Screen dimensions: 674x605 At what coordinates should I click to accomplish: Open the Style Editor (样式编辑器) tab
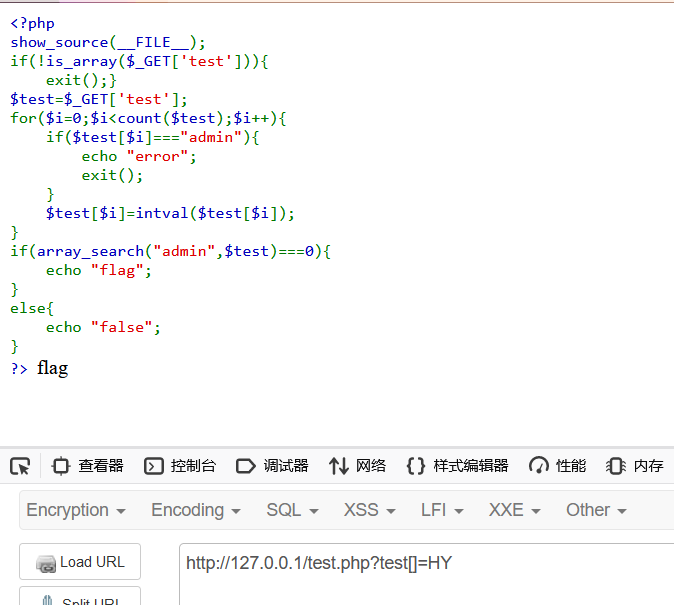tap(458, 466)
